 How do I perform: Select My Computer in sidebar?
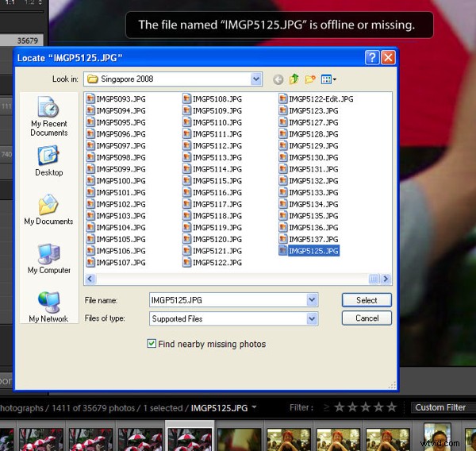coord(48,259)
